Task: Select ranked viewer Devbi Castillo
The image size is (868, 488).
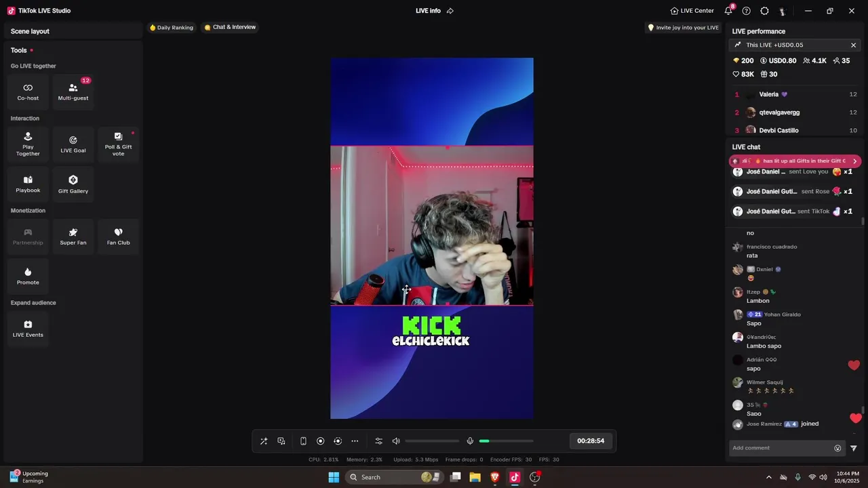Action: click(795, 130)
